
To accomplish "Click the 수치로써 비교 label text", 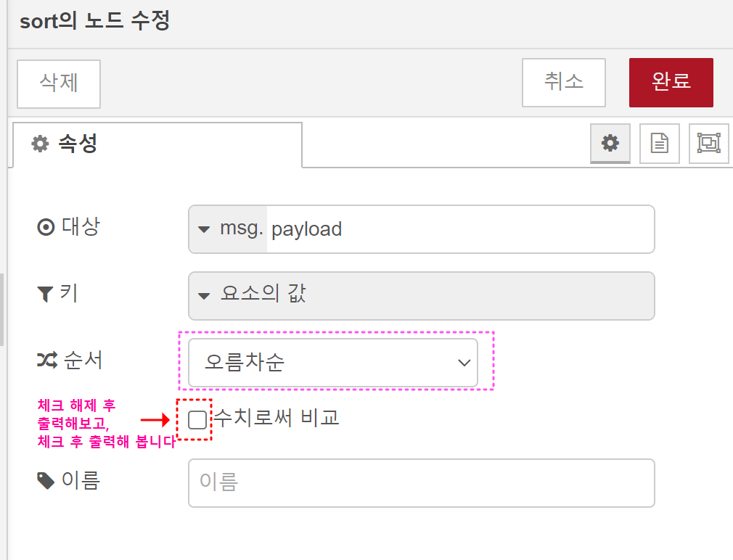I will (277, 418).
